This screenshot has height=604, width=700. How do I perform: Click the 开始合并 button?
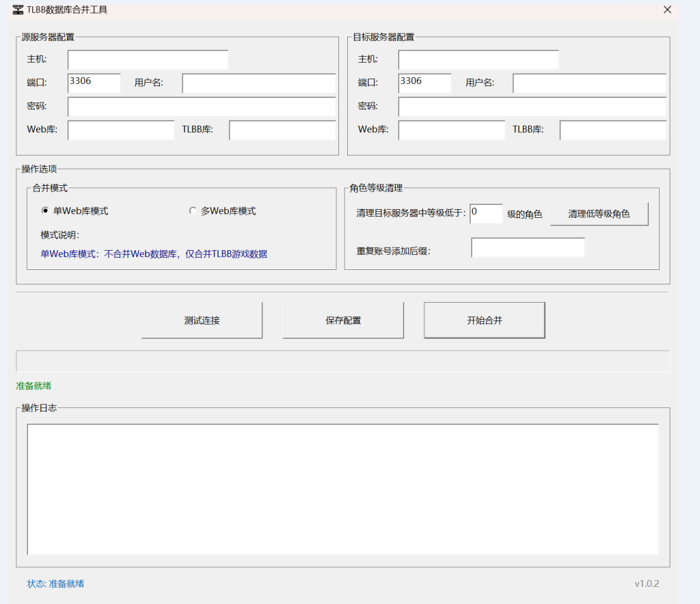pos(484,320)
